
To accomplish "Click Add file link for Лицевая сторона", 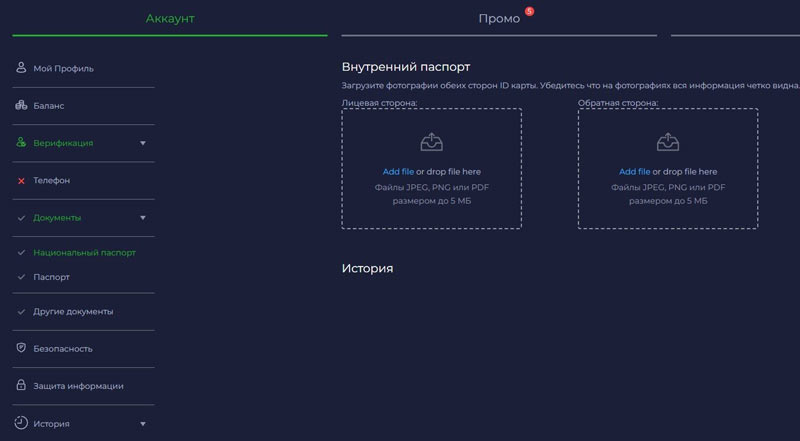I will click(x=398, y=172).
